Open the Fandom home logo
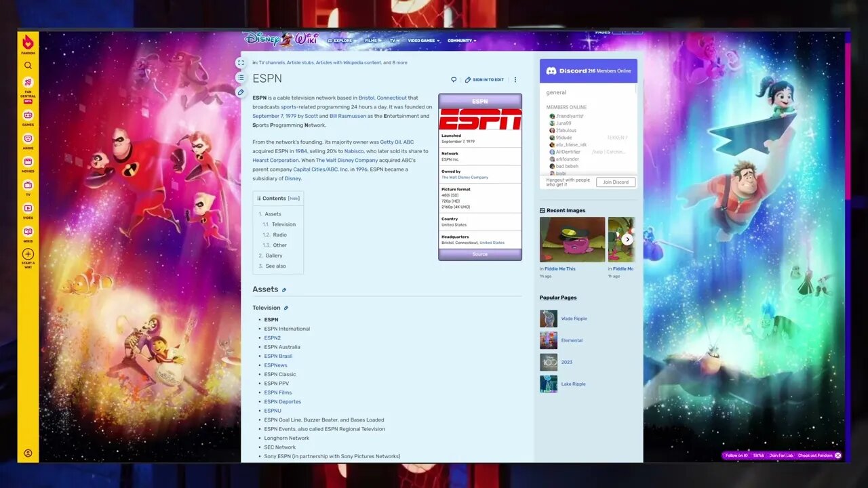Screen dimensions: 868x488 (x=28, y=43)
